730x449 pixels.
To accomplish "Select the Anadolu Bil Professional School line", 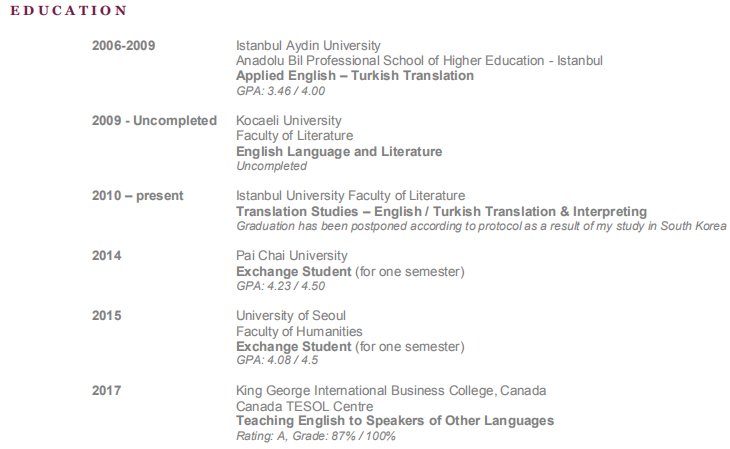I will pos(419,60).
